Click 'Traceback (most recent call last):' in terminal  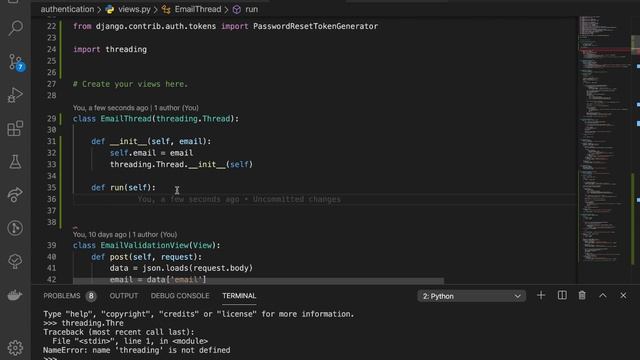[119, 332]
